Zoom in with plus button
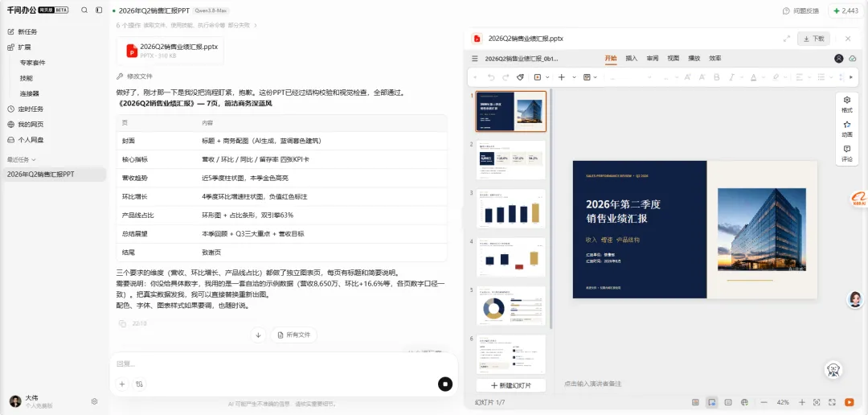Screen dimensions: 868x415 pos(801,402)
